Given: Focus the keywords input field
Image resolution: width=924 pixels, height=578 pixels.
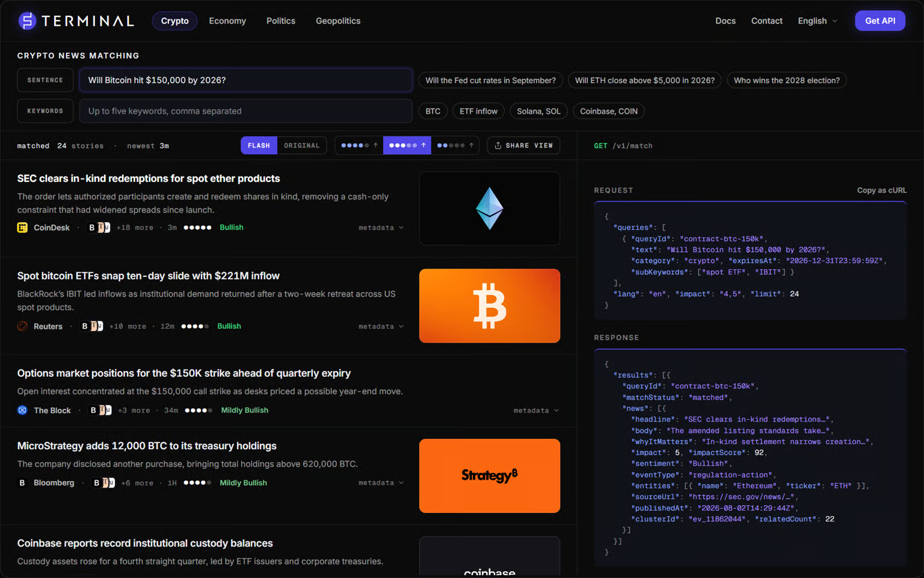Looking at the screenshot, I should (x=245, y=111).
